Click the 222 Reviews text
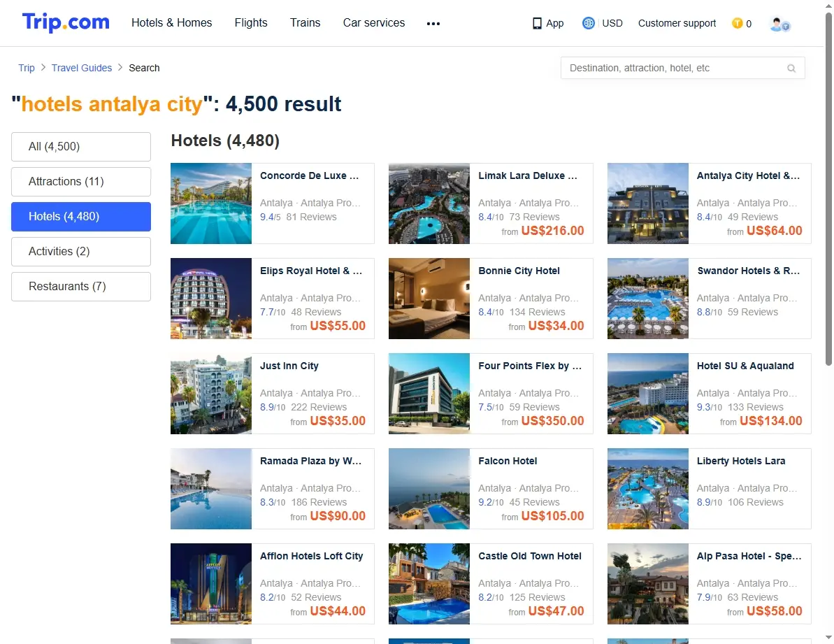 [319, 408]
